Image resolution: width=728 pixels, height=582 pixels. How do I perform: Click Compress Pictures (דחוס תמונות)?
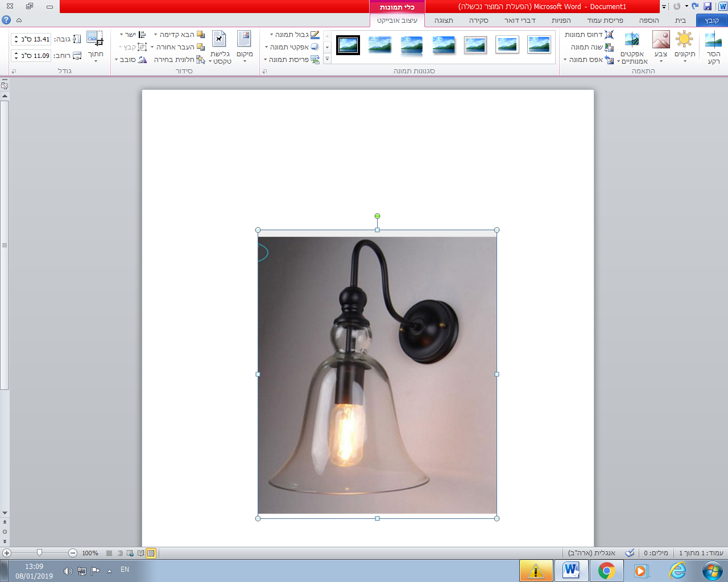[x=589, y=35]
